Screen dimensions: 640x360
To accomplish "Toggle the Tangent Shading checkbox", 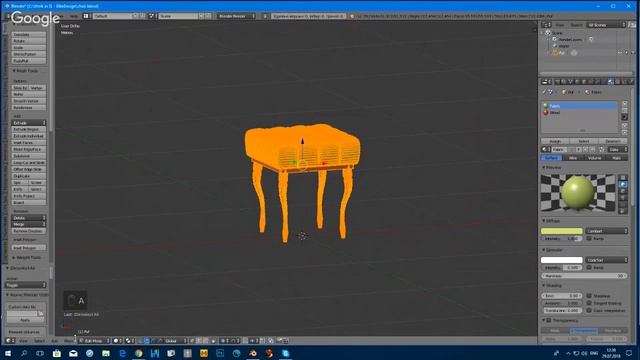I will (589, 303).
